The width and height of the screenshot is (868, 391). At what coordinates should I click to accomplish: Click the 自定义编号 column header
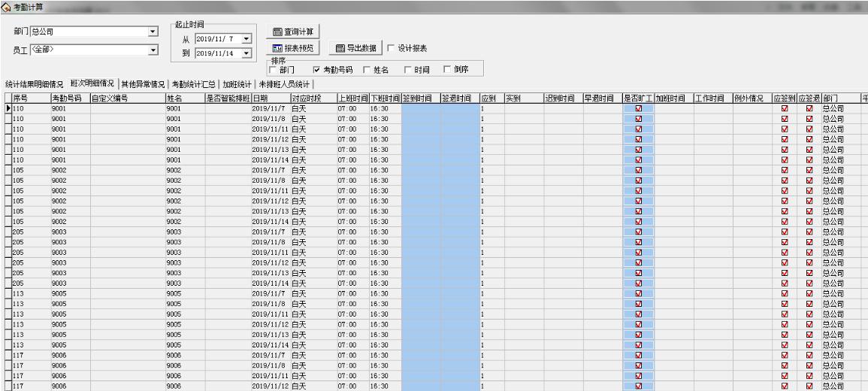pos(127,98)
